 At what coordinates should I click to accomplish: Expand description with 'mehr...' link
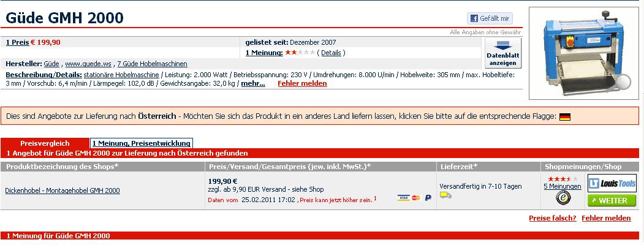[253, 83]
